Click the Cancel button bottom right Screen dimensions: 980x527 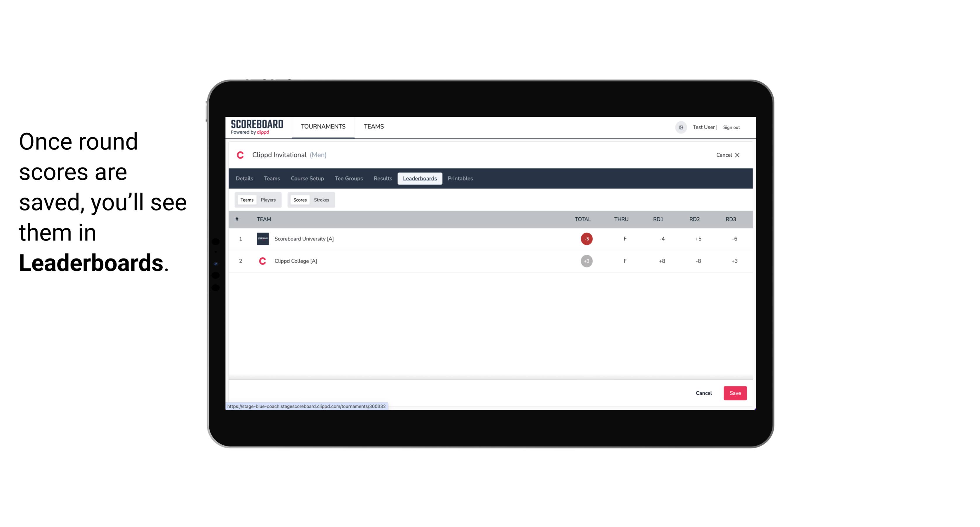pos(703,393)
